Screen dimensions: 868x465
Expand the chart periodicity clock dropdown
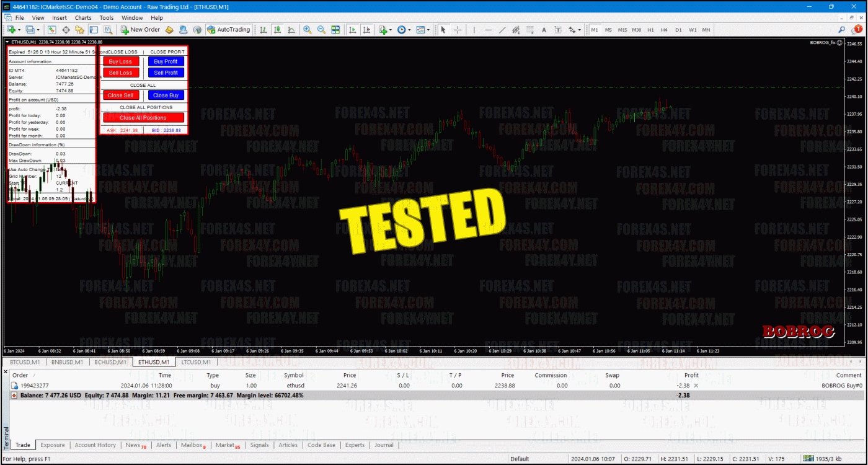(409, 29)
